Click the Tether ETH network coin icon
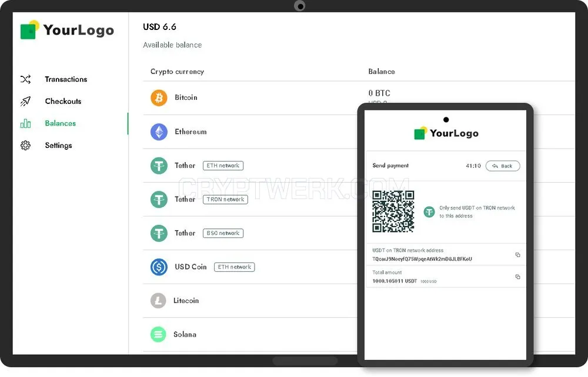Screen dimensions: 588x377 pos(159,166)
